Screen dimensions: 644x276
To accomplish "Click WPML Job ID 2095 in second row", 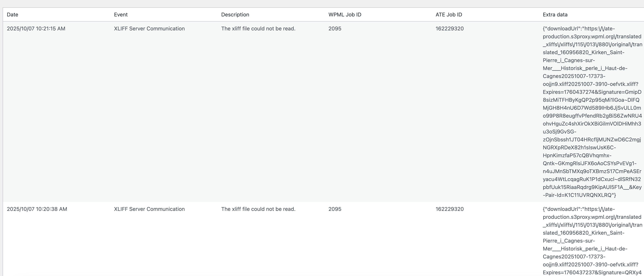I will click(335, 209).
